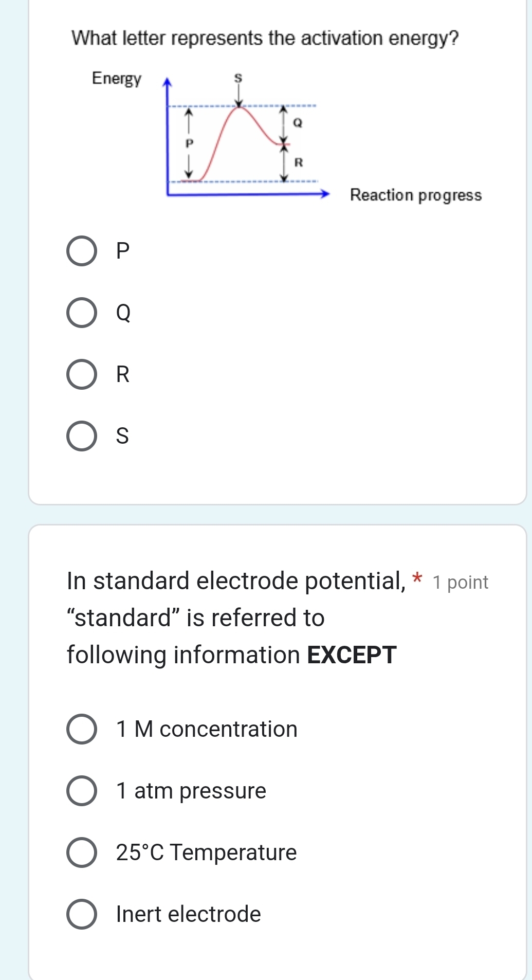Viewport: 532px width, 980px height.
Task: Select radio option P for activation energy
Action: (x=82, y=251)
